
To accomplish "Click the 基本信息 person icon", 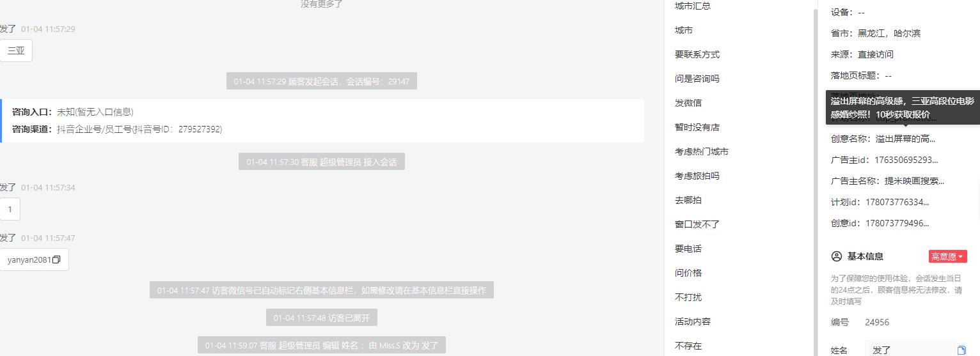I will click(x=836, y=256).
